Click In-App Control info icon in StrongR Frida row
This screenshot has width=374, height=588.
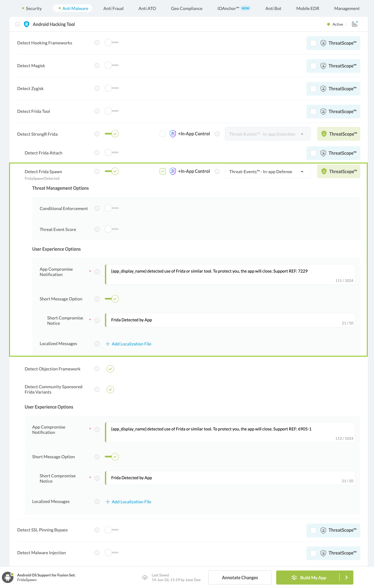pyautogui.click(x=217, y=134)
